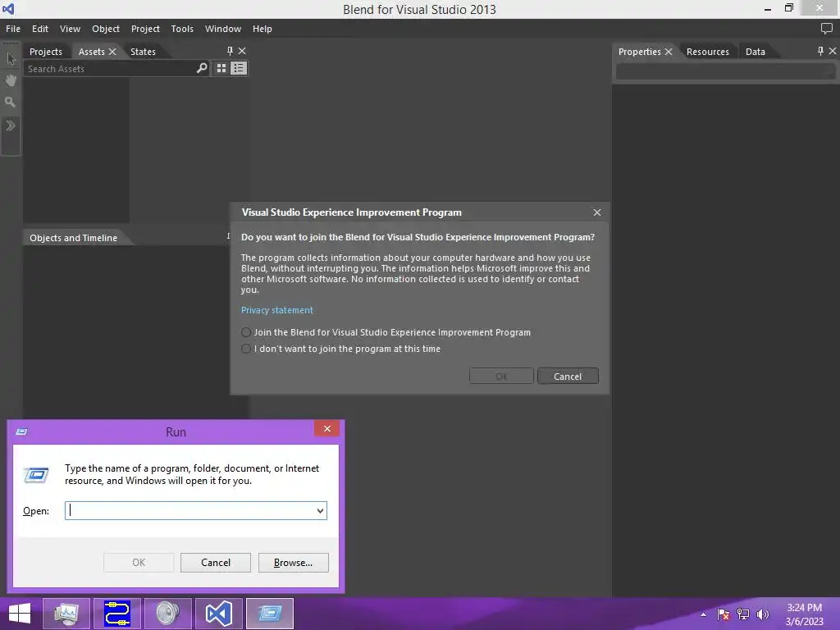Click Cancel in the Run dialog
Image resolution: width=840 pixels, height=630 pixels.
coord(216,563)
